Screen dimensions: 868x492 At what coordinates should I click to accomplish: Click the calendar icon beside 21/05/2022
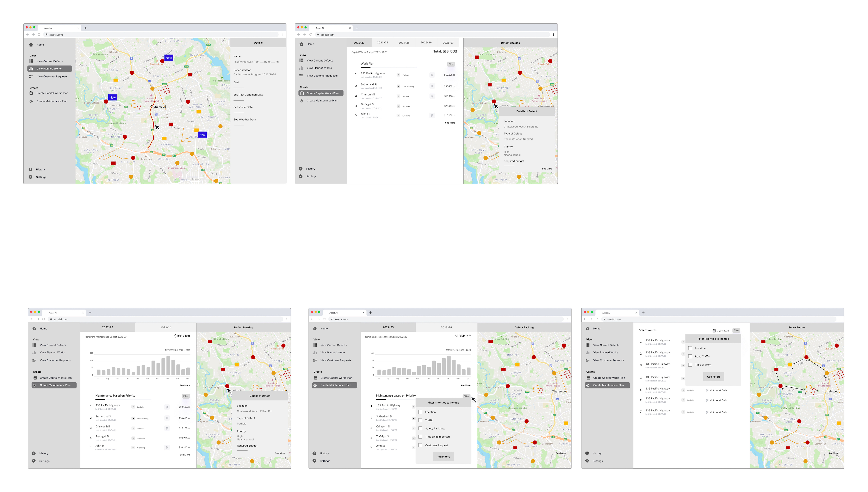click(x=714, y=330)
